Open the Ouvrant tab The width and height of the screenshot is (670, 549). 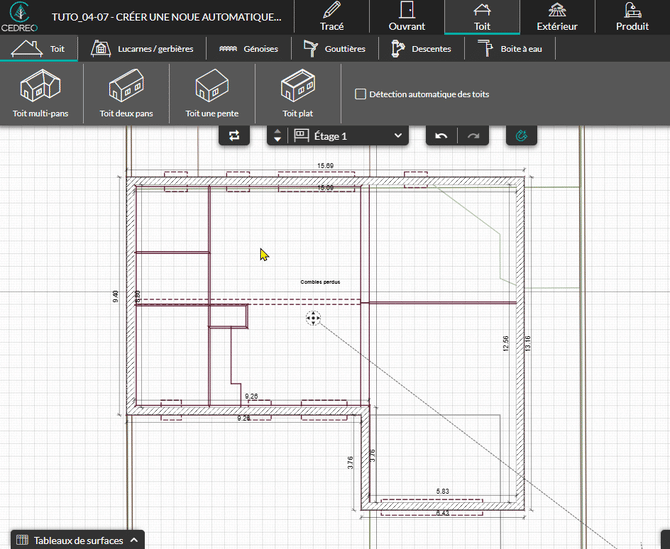click(x=407, y=17)
